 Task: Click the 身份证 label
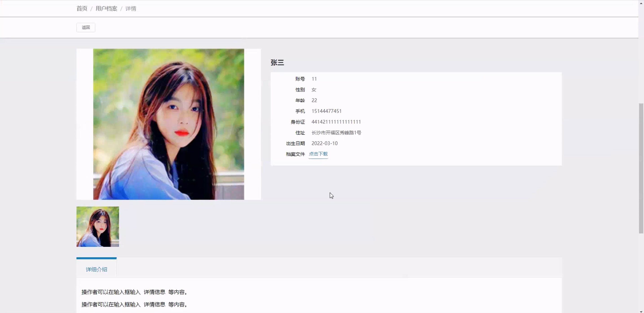point(298,122)
